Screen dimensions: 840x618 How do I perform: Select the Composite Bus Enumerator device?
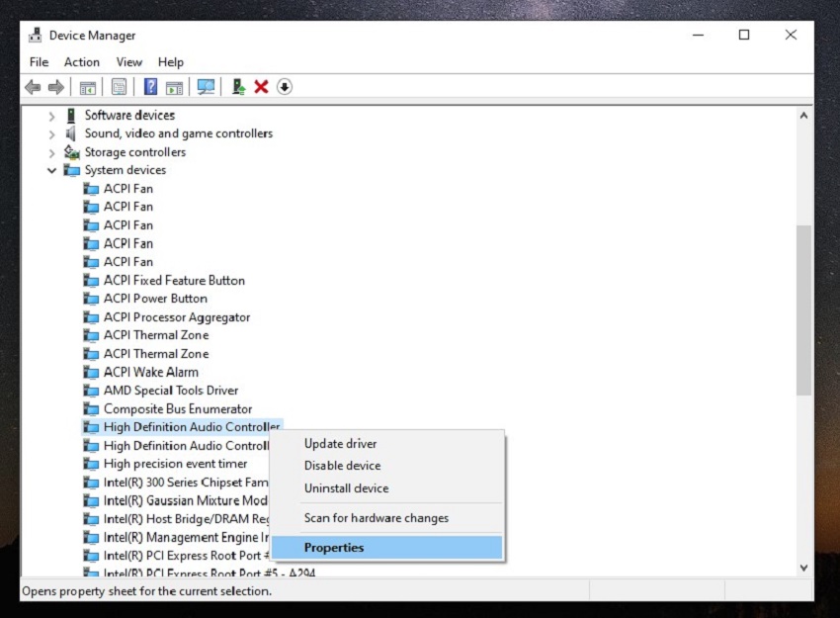click(x=177, y=408)
